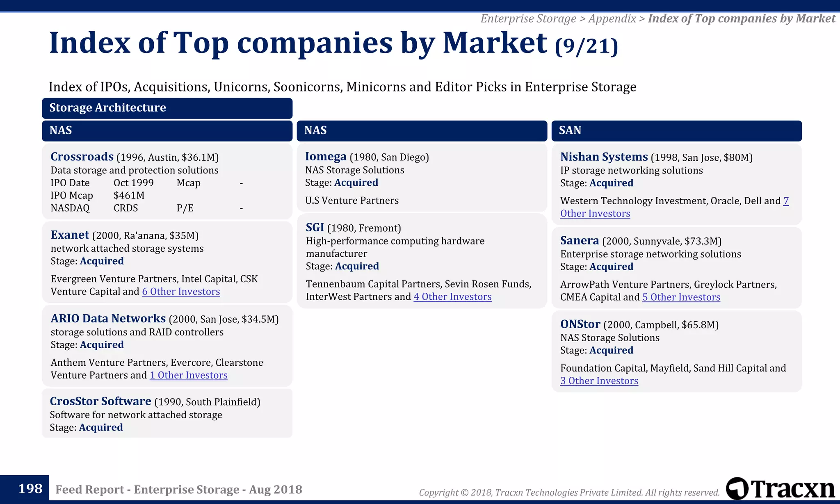Click the Tracxn copyright notice
The height and width of the screenshot is (504, 840).
pyautogui.click(x=569, y=493)
